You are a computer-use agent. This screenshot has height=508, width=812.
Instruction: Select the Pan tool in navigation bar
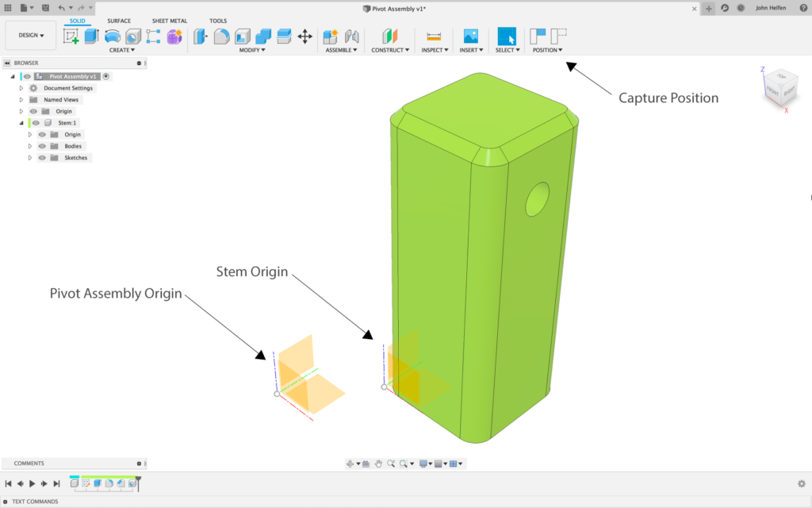click(378, 463)
